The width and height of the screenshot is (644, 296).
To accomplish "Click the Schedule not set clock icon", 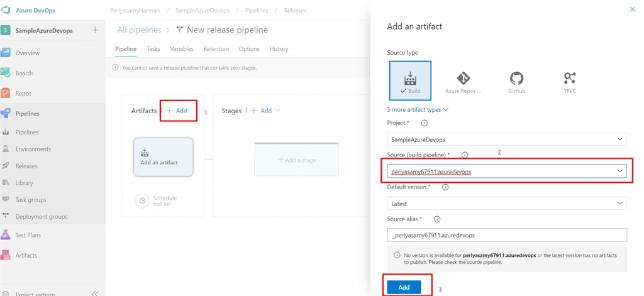I will [142, 200].
